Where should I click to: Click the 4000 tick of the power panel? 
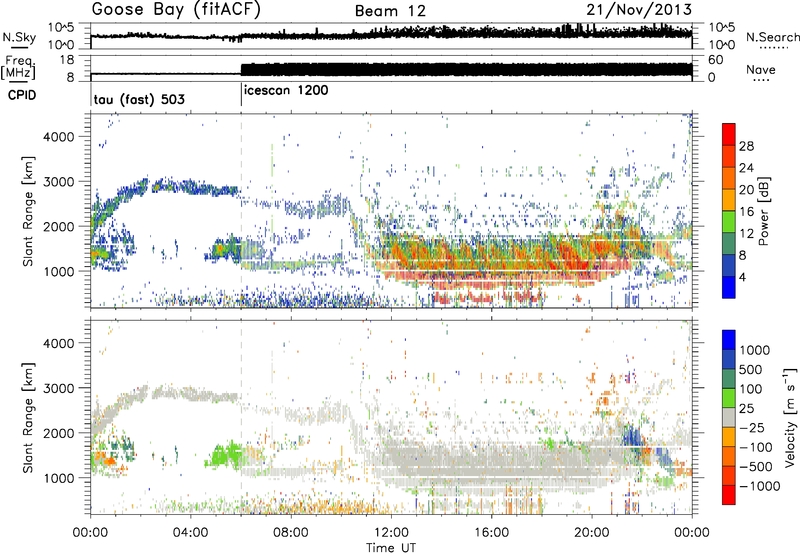click(58, 137)
